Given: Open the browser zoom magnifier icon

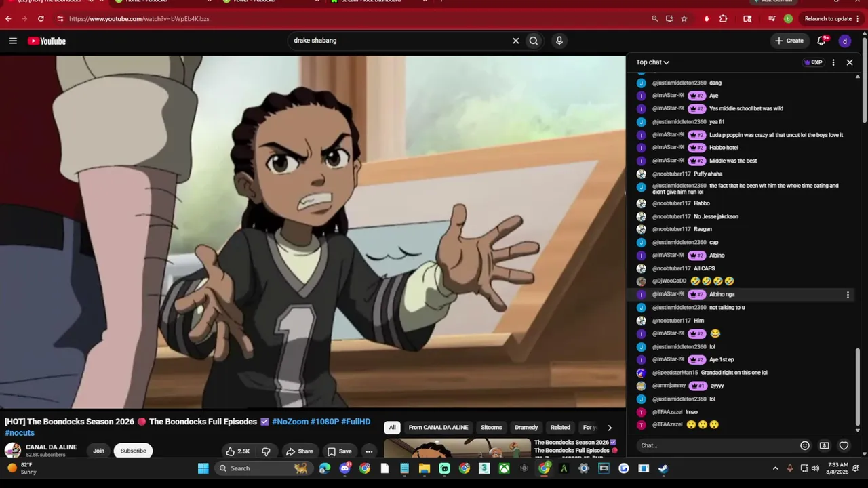Looking at the screenshot, I should [x=654, y=19].
